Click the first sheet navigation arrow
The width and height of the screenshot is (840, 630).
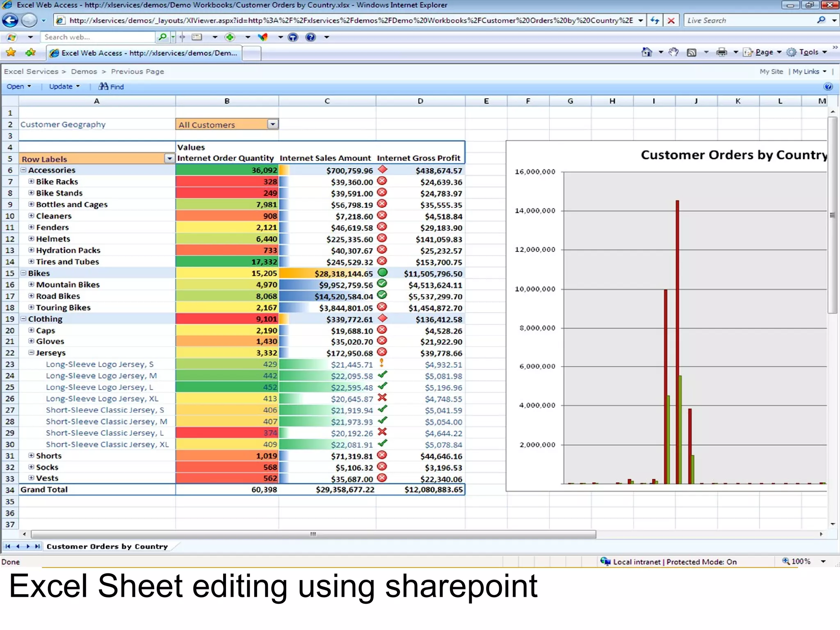click(8, 546)
